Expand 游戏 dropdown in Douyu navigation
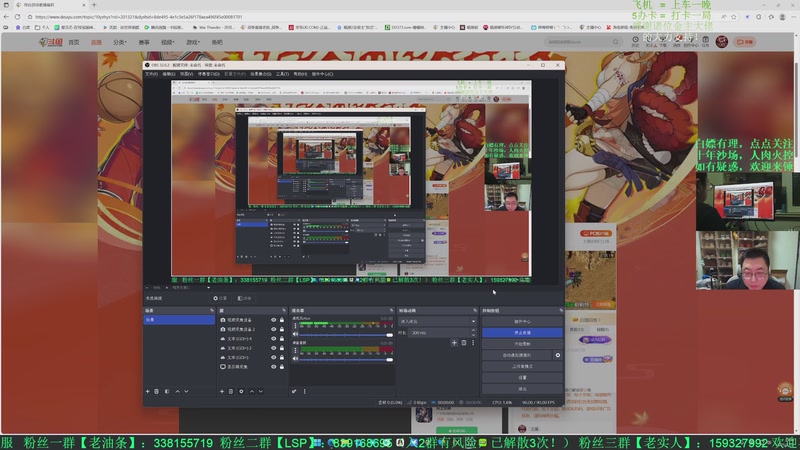800x450 pixels. pyautogui.click(x=192, y=42)
